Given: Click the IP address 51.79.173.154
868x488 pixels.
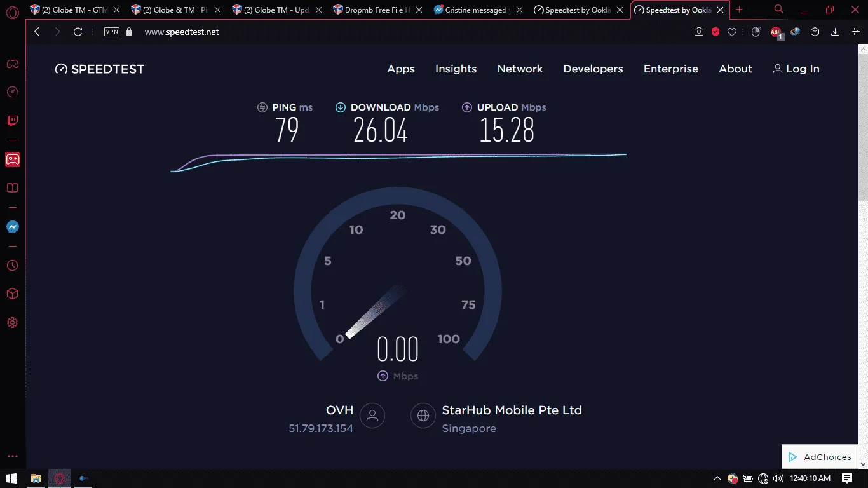Looking at the screenshot, I should click(321, 429).
